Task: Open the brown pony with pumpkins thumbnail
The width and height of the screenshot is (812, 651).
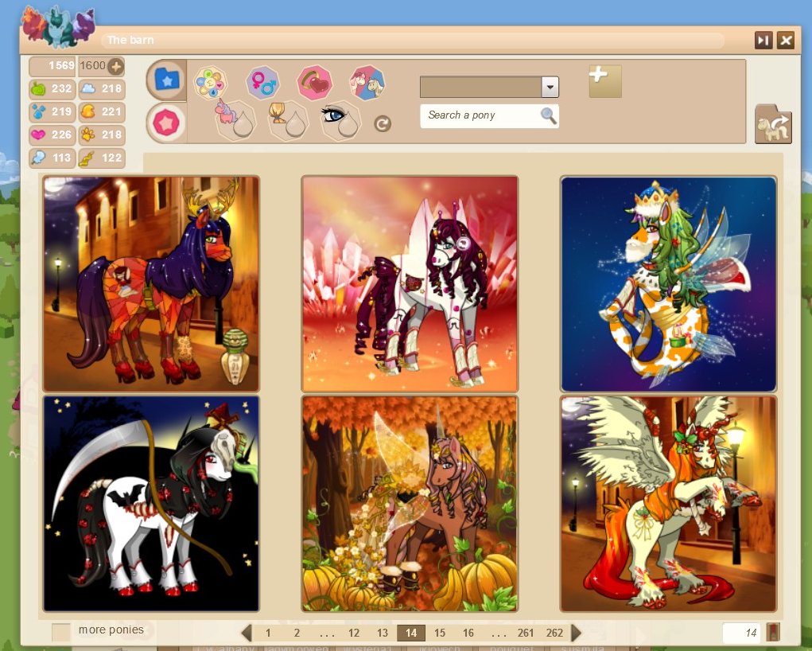Action: [410, 504]
